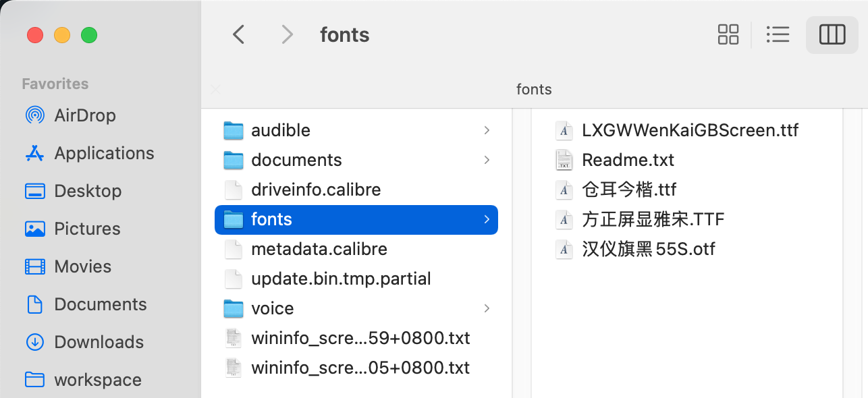Open LXGWWenKaiGBScreen.ttf font file
Viewport: 868px width, 398px height.
(x=690, y=130)
